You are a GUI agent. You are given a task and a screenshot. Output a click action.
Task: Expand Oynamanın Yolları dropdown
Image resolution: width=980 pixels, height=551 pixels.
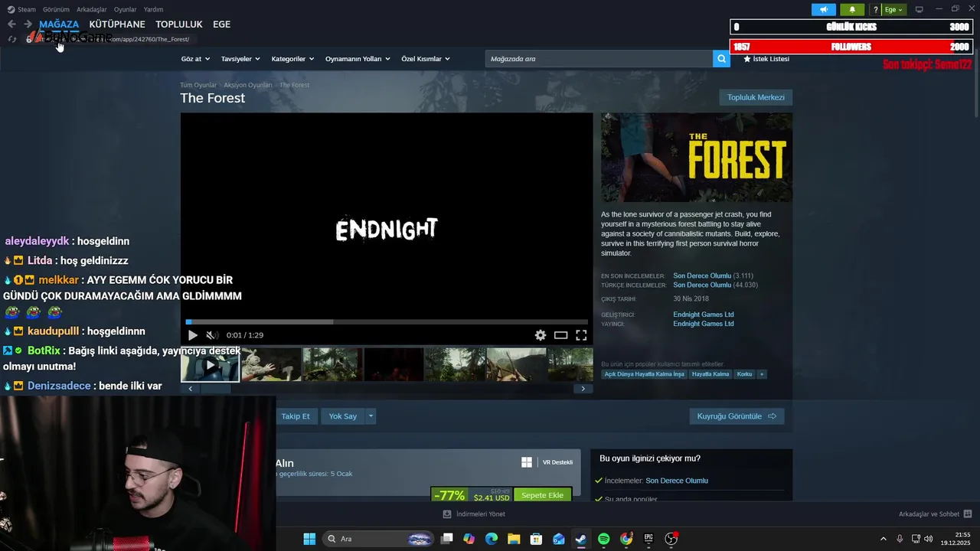(358, 59)
